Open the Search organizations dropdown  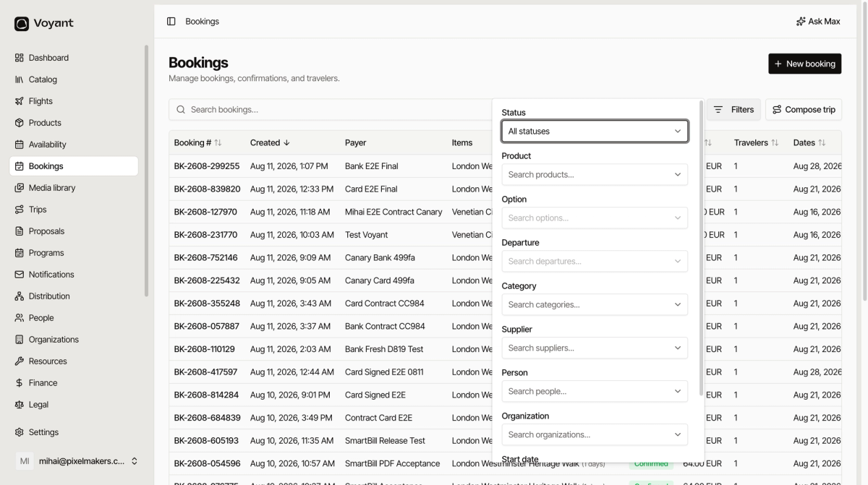(595, 435)
